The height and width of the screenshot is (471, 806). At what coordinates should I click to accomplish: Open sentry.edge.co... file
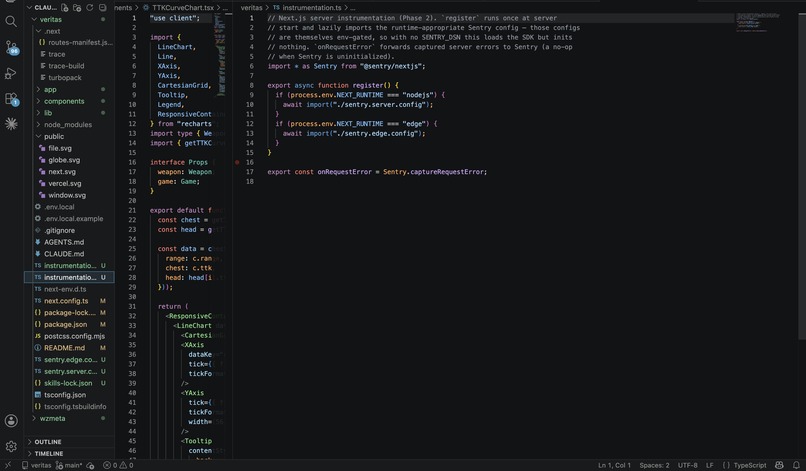click(69, 360)
